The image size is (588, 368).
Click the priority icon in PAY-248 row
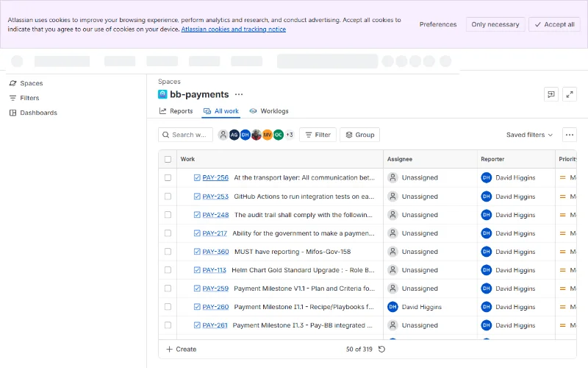pyautogui.click(x=562, y=215)
